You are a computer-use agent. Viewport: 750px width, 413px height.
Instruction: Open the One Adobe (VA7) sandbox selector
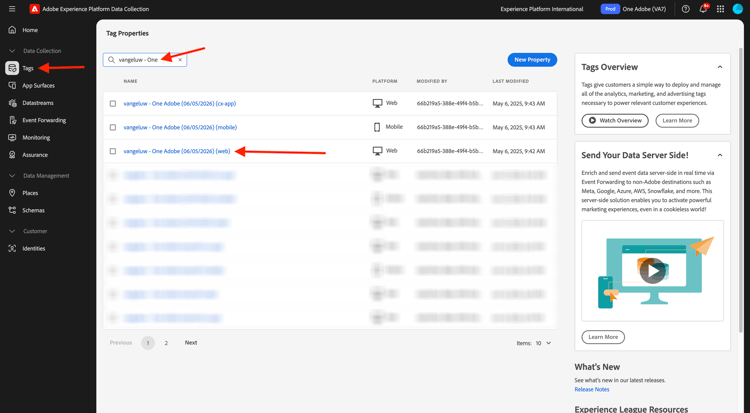click(644, 9)
